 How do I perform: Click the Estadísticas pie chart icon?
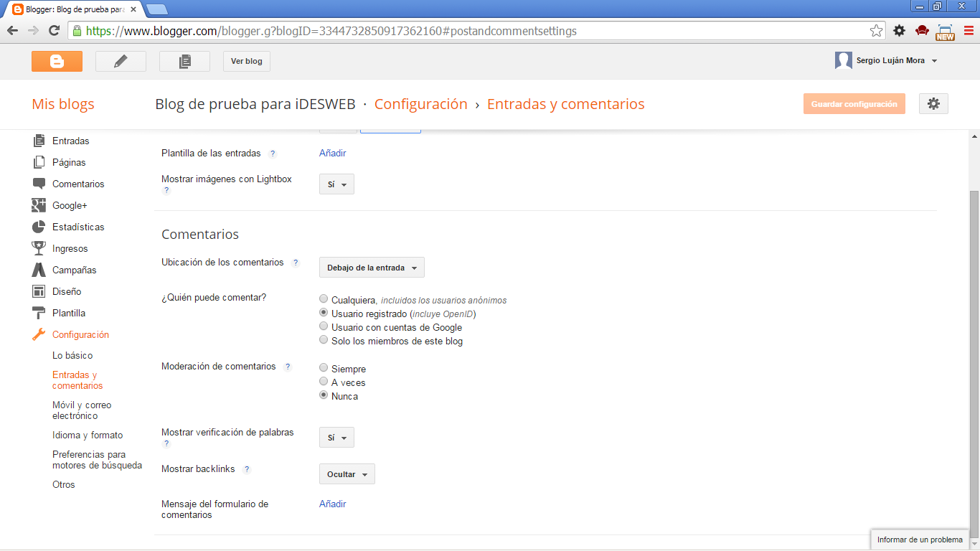[39, 227]
